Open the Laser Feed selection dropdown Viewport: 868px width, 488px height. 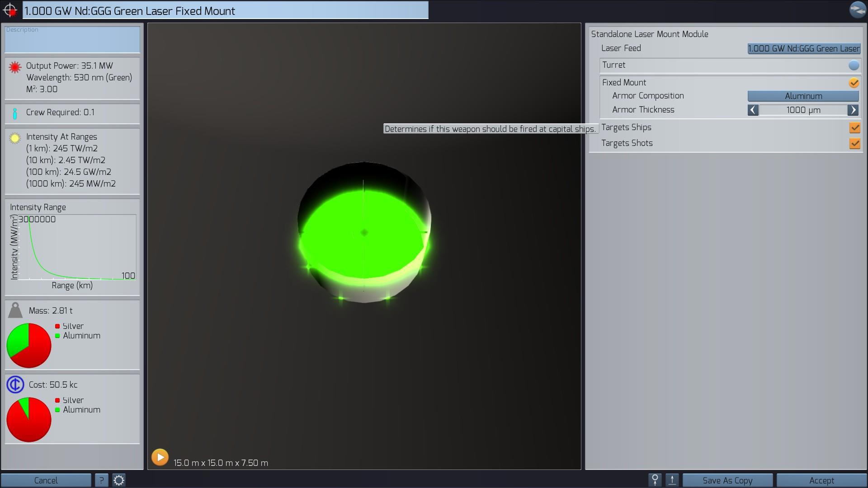(803, 49)
